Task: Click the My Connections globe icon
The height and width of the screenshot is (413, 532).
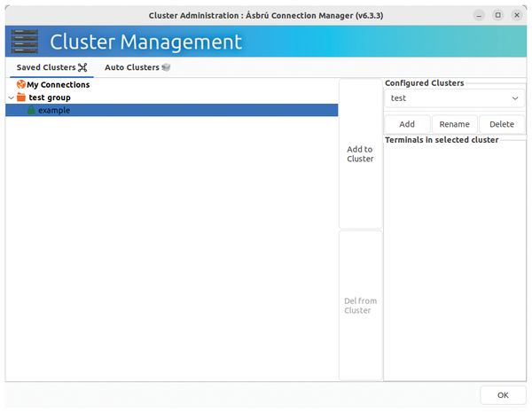Action: (21, 84)
